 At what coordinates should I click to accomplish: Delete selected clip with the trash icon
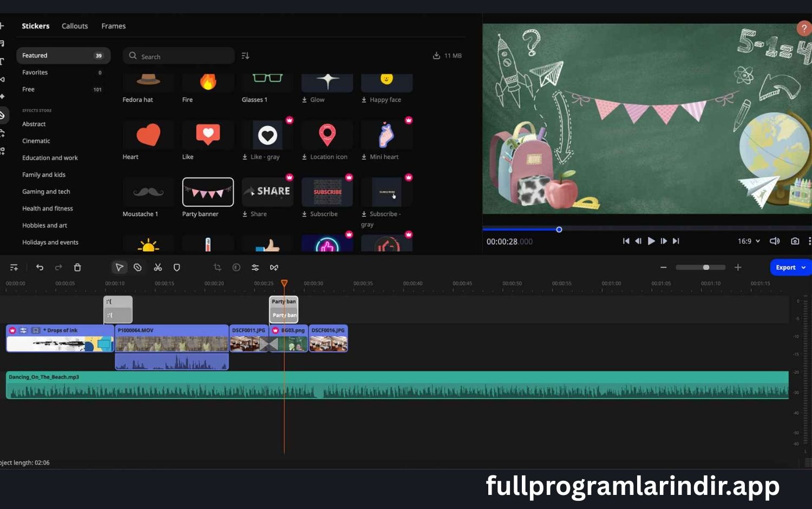coord(77,267)
